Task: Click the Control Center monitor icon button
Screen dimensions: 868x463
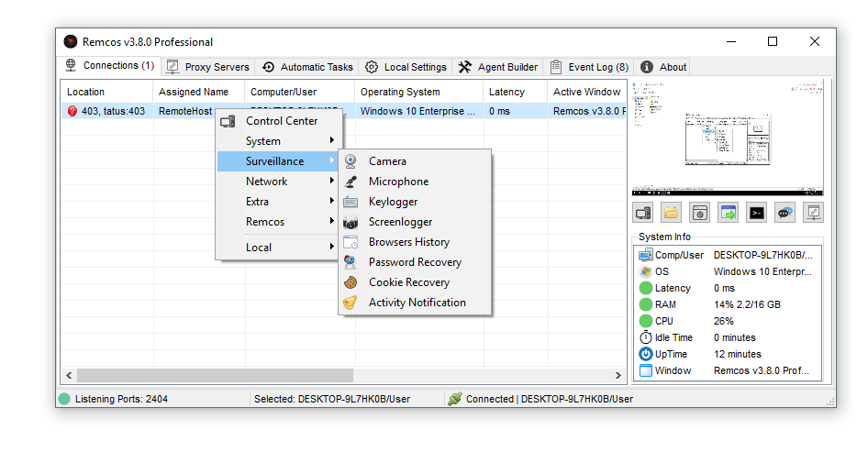Action: point(643,213)
